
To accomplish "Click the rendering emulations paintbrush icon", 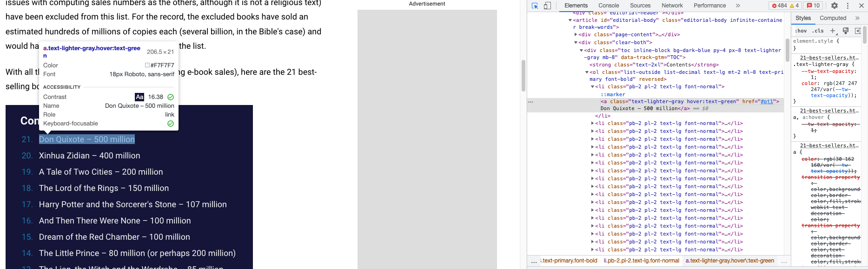I will [x=846, y=31].
